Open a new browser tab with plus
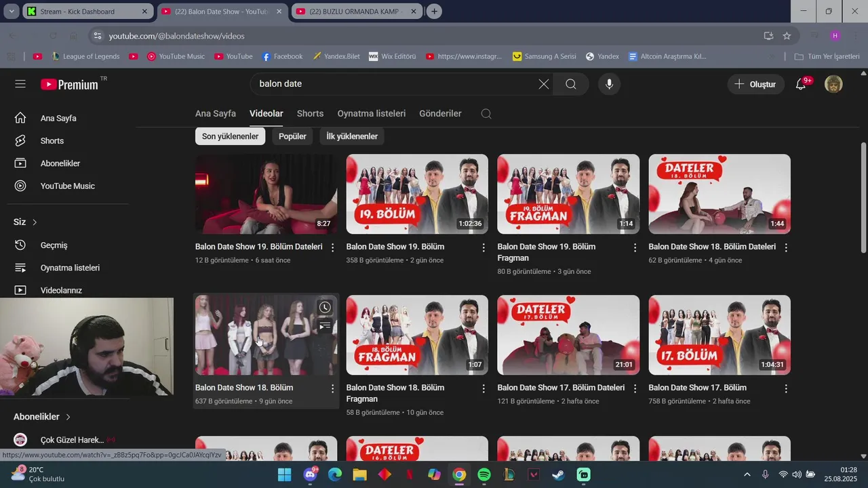The image size is (868, 488). coord(434,12)
